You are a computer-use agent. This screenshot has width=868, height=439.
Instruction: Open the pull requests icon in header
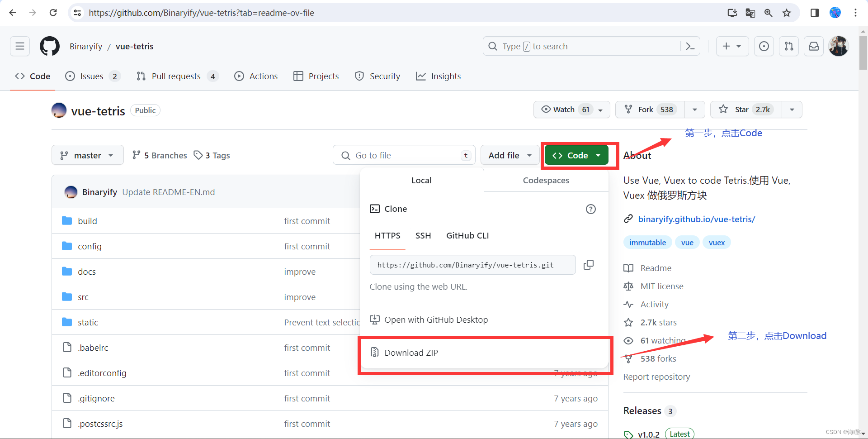[789, 46]
